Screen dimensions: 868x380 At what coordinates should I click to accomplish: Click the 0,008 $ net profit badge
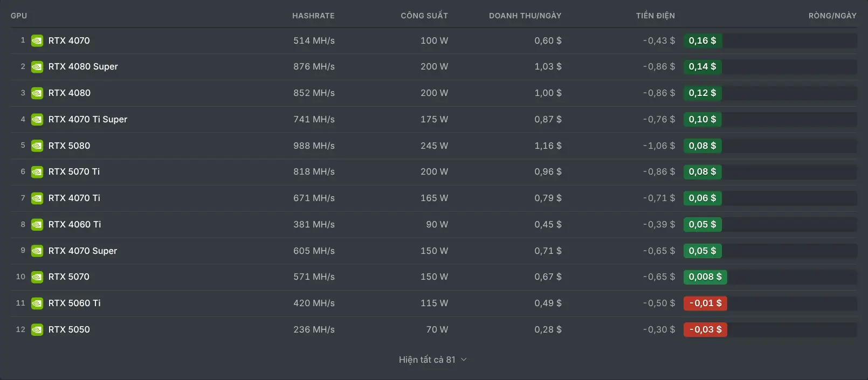coord(705,277)
